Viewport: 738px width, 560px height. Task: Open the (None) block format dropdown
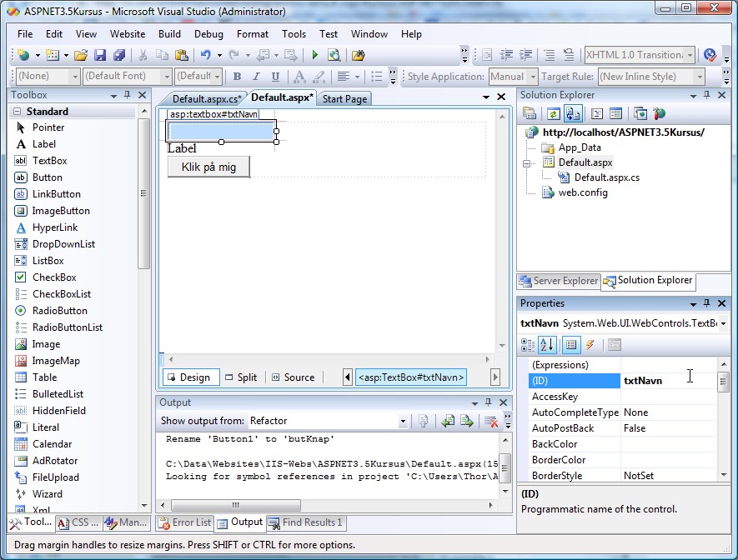click(x=75, y=76)
